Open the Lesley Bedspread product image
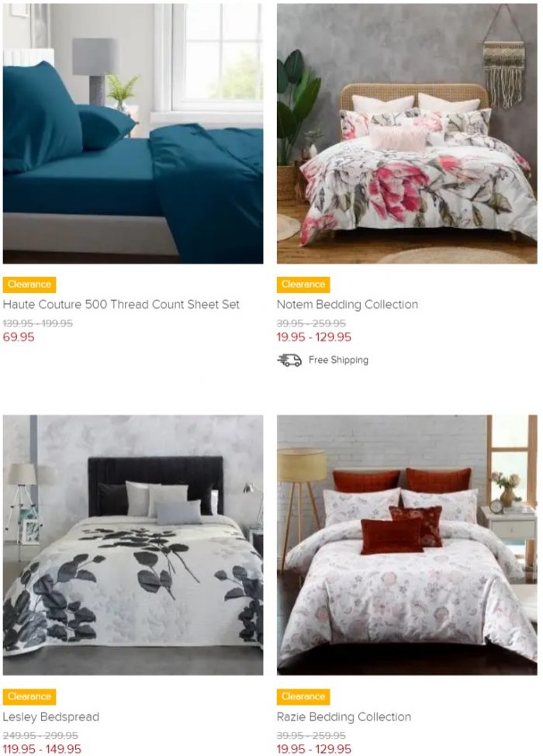Screen dimensions: 543x756 tap(133, 545)
